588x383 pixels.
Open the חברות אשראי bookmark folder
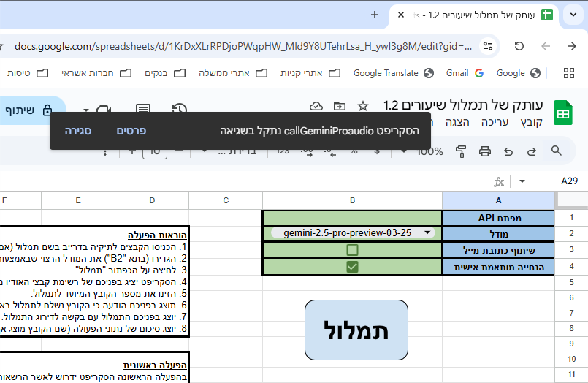(96, 73)
